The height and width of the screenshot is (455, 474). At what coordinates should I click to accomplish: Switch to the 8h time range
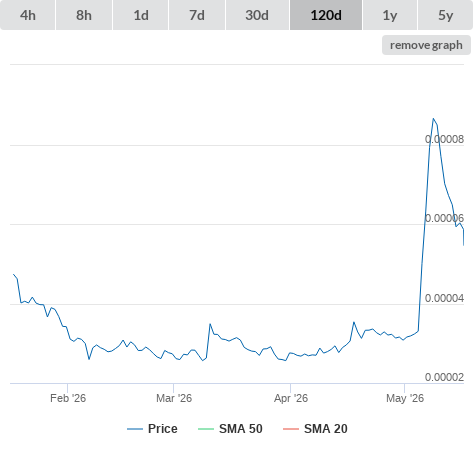84,15
